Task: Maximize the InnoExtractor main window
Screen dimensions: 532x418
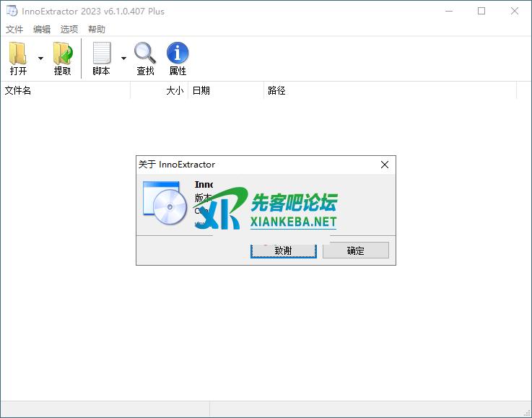Action: pos(481,11)
